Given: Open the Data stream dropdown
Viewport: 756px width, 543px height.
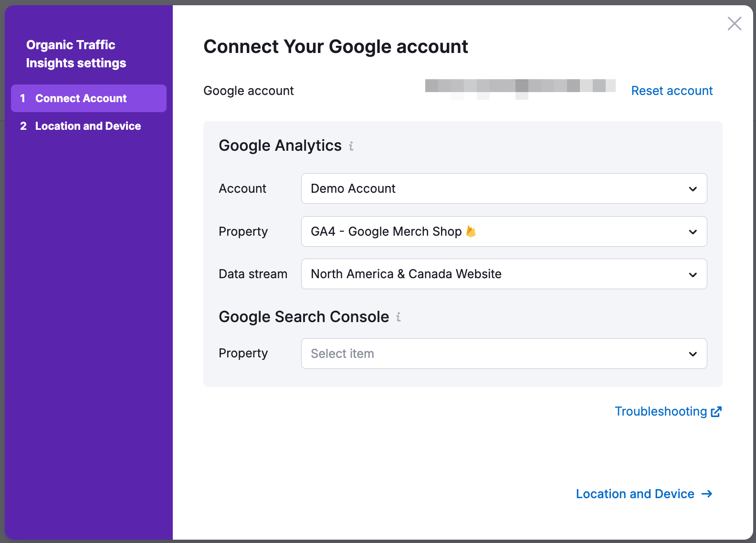Looking at the screenshot, I should click(x=504, y=274).
